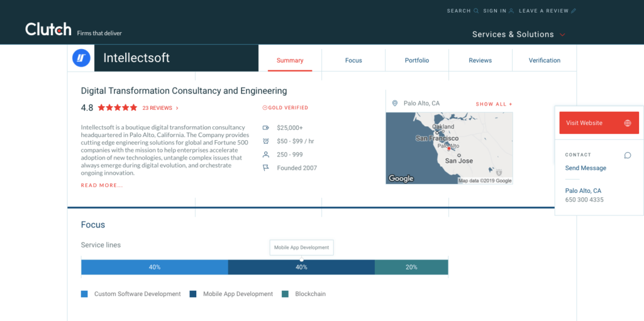
Task: Click the sign in user icon
Action: coord(511,11)
